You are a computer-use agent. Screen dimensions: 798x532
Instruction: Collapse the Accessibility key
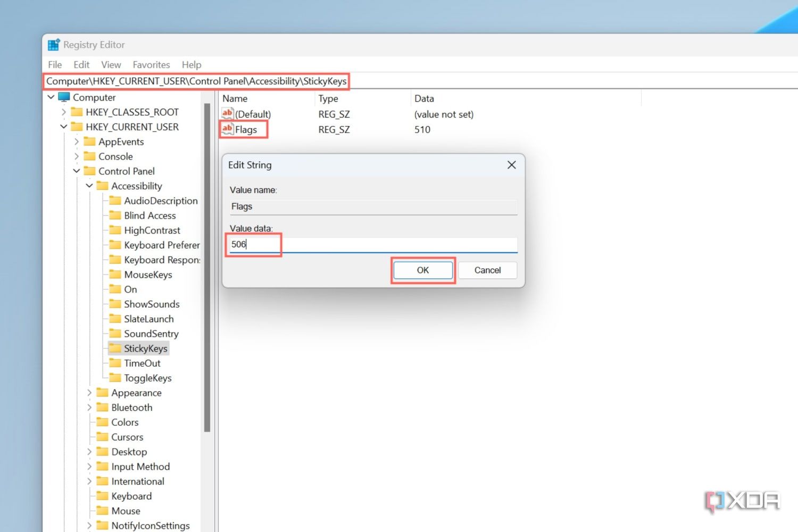89,186
